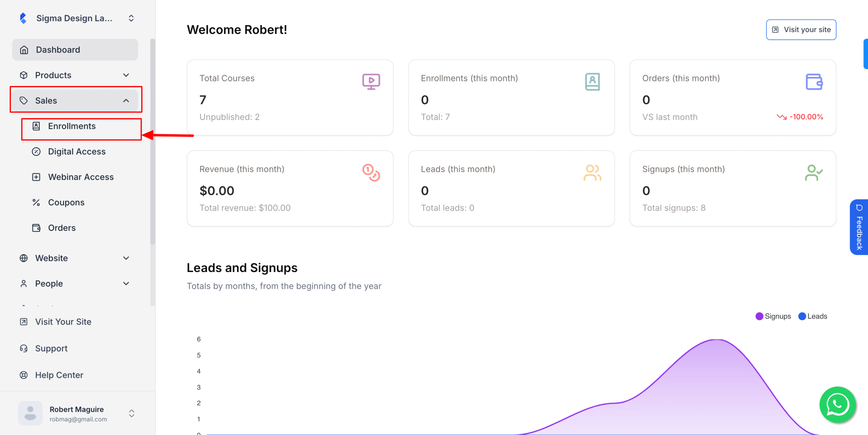Click the Leads and Signups heading

(x=242, y=268)
